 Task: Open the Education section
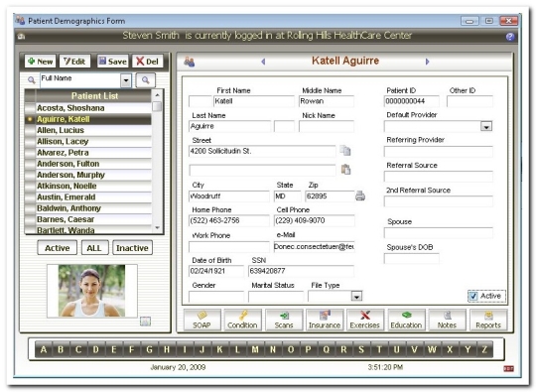[x=406, y=321]
